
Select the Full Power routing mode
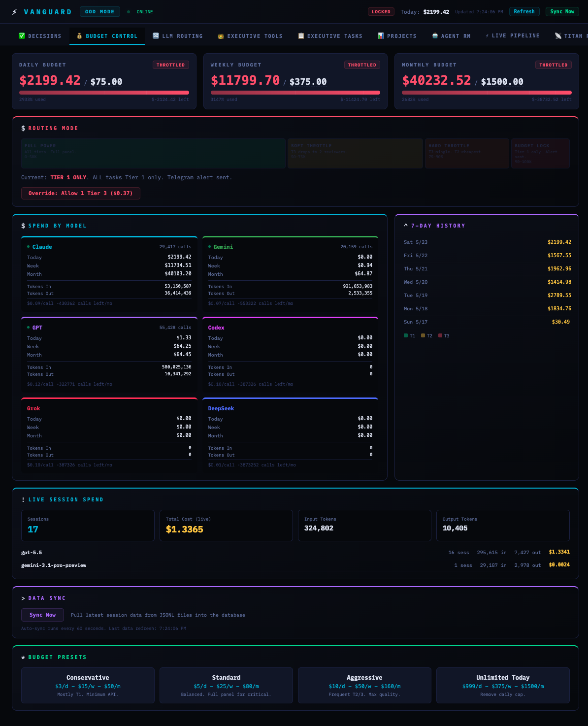pyautogui.click(x=153, y=153)
